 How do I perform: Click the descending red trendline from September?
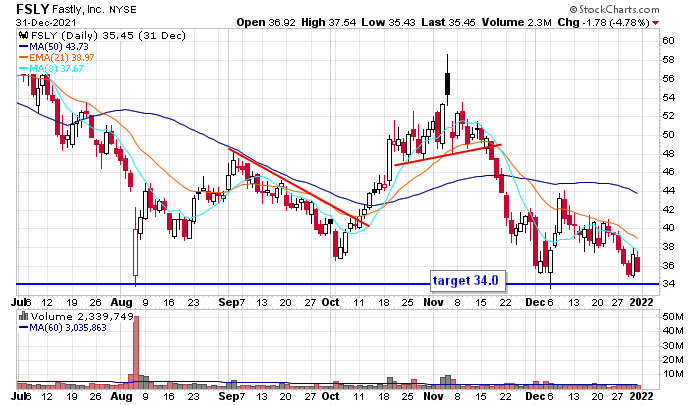point(299,187)
